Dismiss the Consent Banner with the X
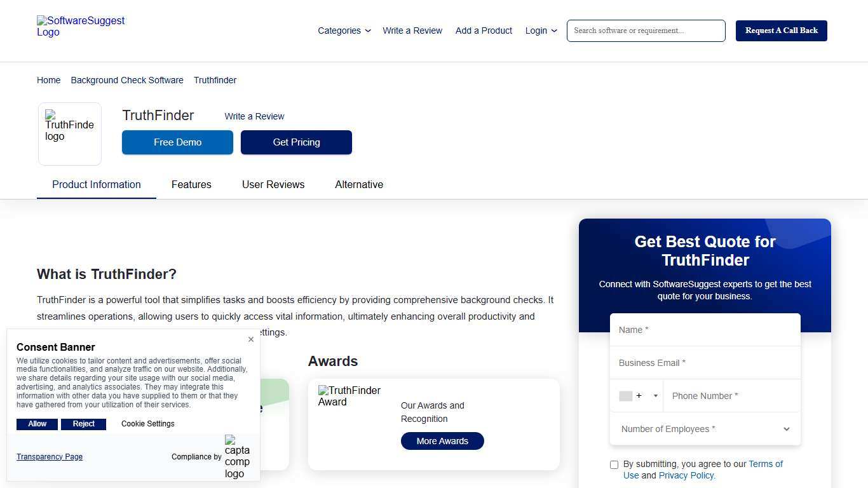Screen dimensions: 868x488 pos(251,339)
